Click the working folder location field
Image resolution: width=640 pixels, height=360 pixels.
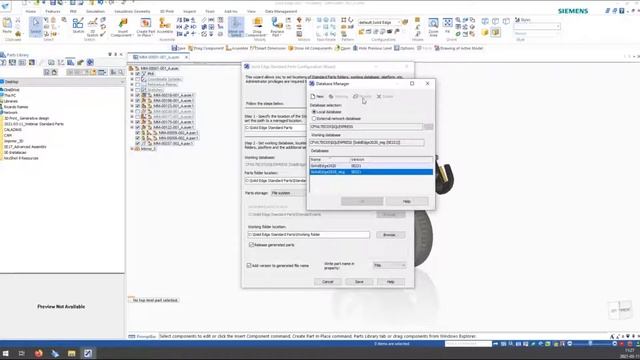[x=308, y=235]
